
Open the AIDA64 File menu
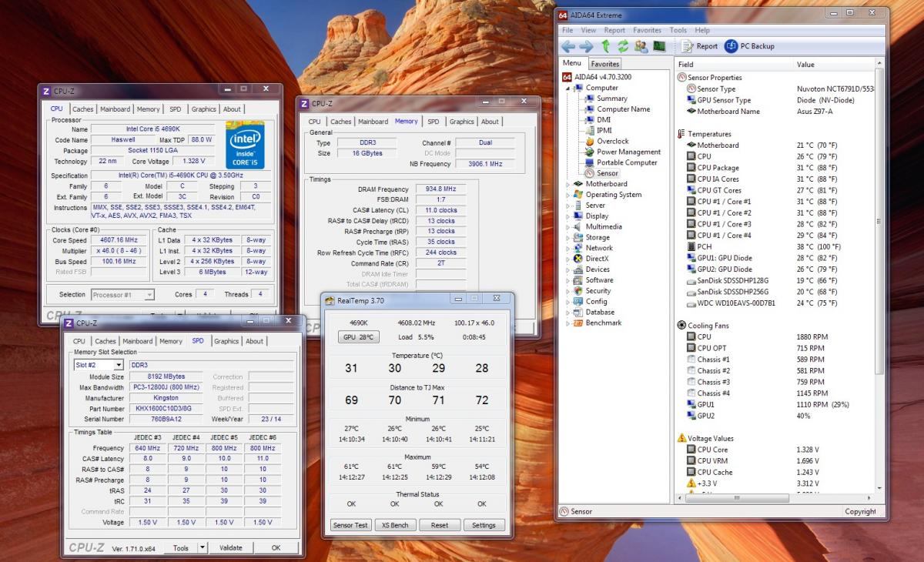(x=567, y=30)
